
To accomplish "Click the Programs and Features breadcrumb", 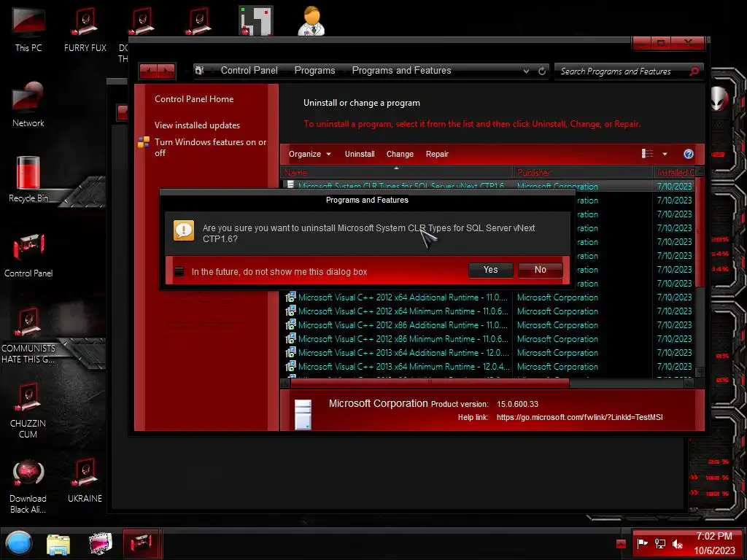I will 401,71.
